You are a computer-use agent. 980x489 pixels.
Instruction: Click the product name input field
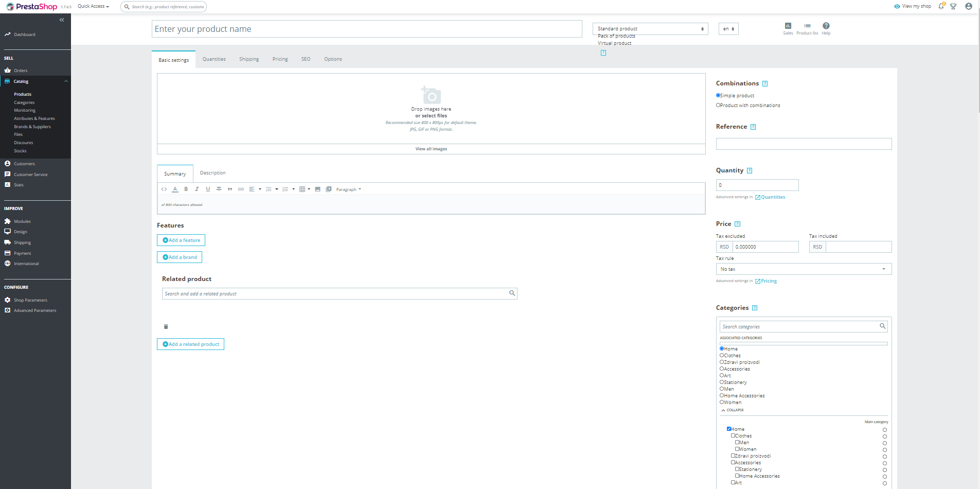coord(367,29)
